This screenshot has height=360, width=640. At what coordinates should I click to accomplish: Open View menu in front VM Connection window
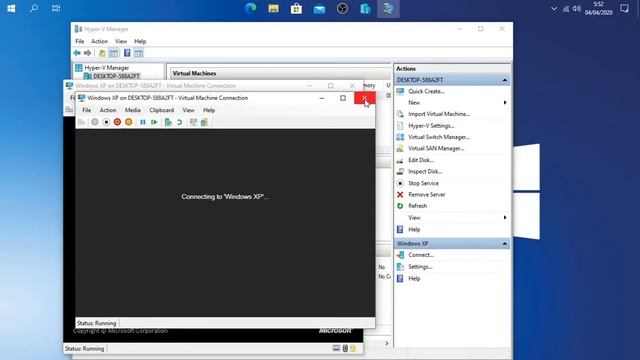[188, 110]
